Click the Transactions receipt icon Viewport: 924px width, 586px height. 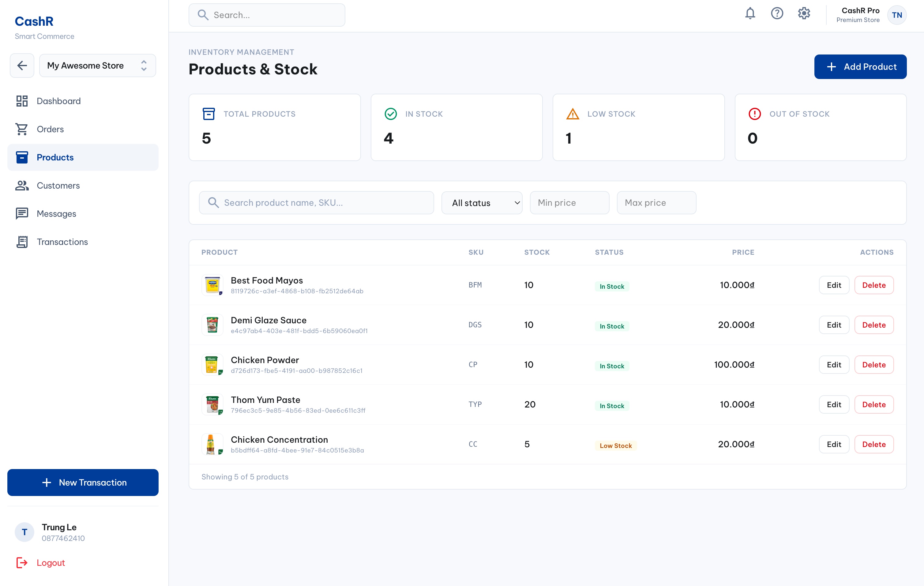pos(22,242)
